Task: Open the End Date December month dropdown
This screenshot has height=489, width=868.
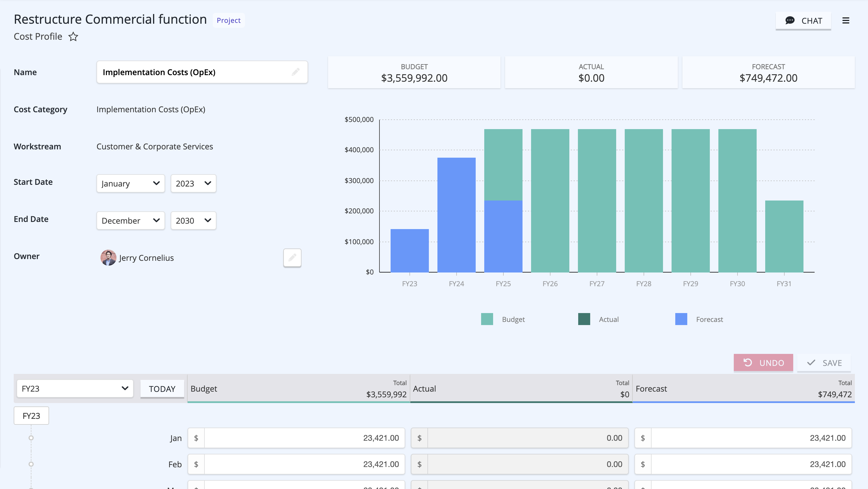Action: coord(130,221)
